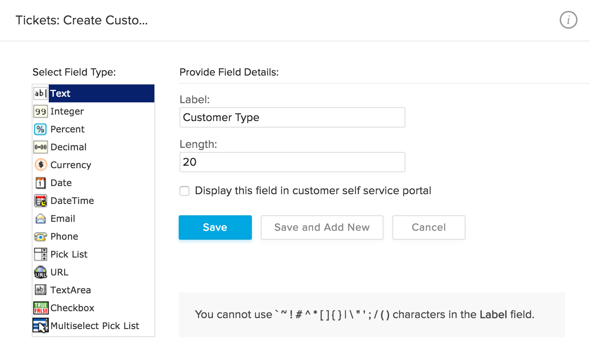Click the Save button
This screenshot has width=589, height=364.
pos(215,227)
